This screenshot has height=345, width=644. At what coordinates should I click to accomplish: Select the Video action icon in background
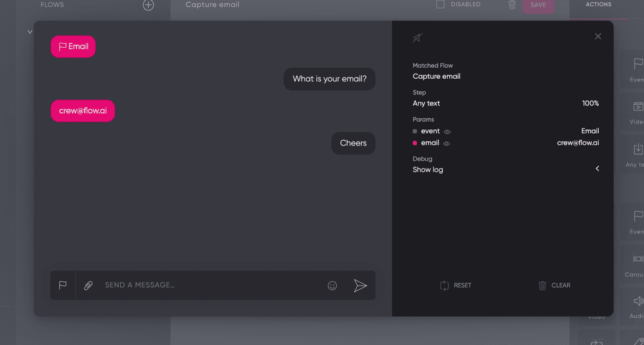(x=638, y=107)
